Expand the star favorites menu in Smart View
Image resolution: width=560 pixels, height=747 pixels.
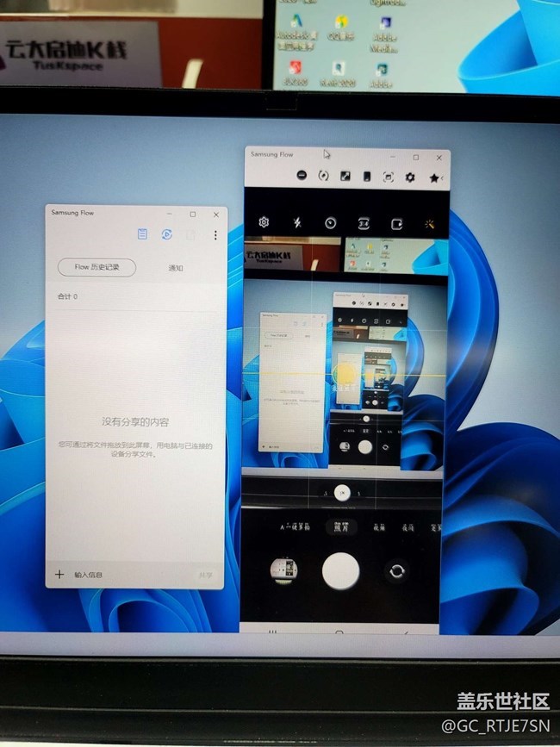[x=434, y=177]
